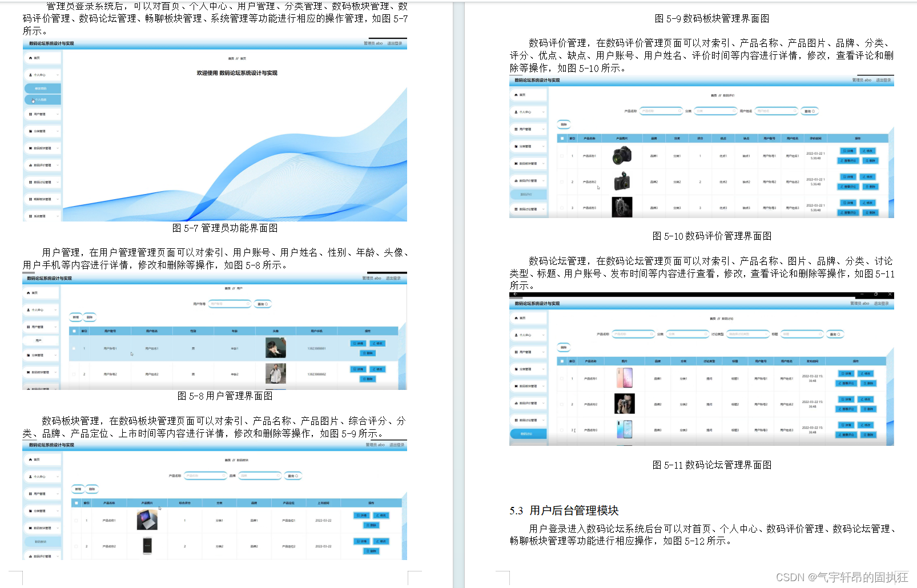
Task: Click the 个人中心 person icon in Figure 5-10 sidebar
Action: [516, 112]
